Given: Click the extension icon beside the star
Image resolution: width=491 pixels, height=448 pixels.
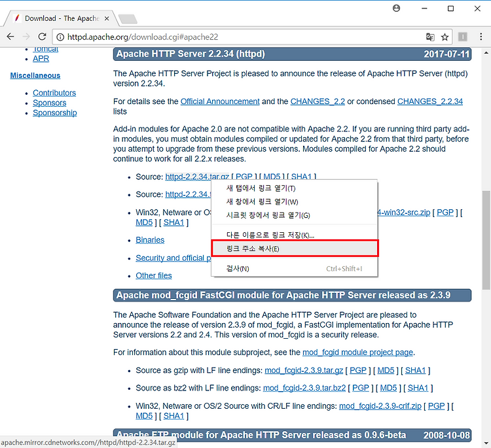Looking at the screenshot, I should point(463,37).
